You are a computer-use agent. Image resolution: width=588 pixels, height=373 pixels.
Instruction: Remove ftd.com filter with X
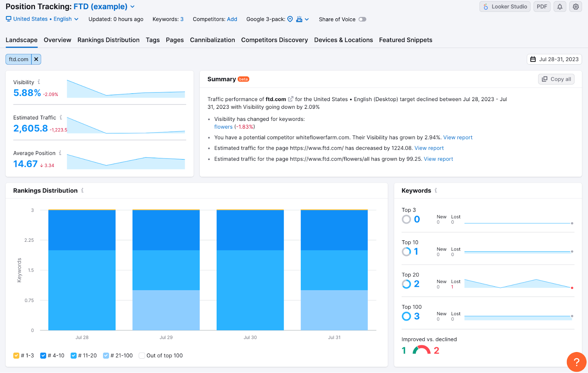point(36,59)
